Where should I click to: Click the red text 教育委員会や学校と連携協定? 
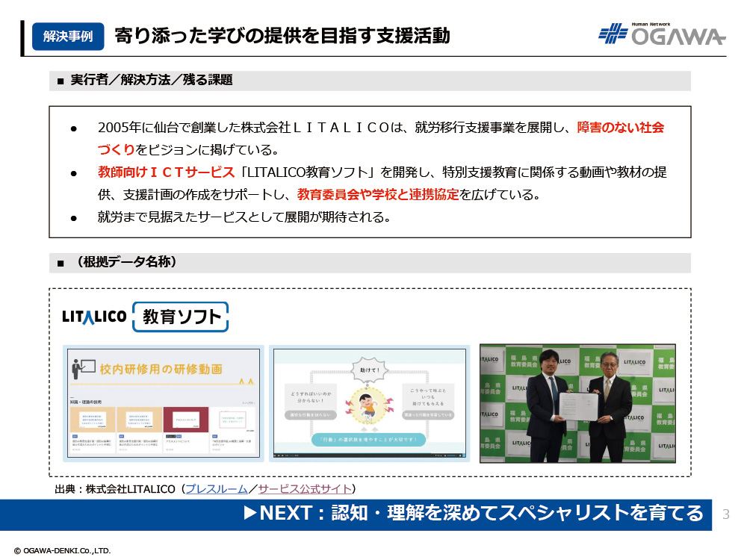click(377, 195)
